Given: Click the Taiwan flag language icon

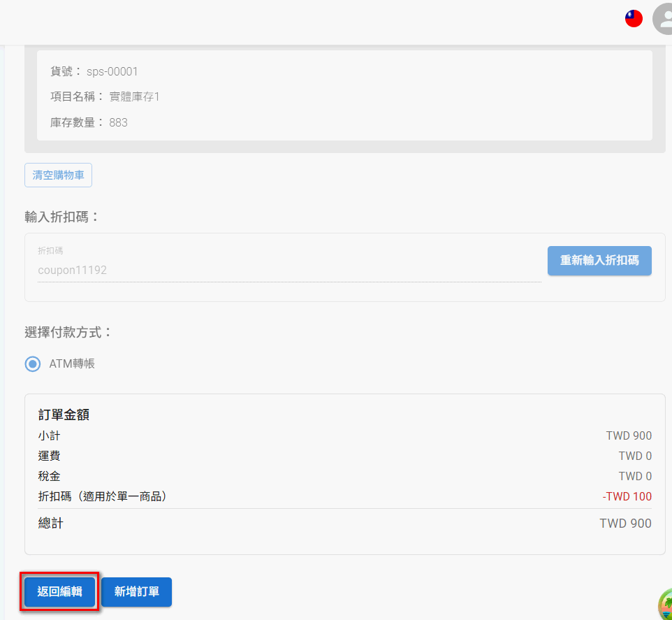Looking at the screenshot, I should click(x=634, y=18).
